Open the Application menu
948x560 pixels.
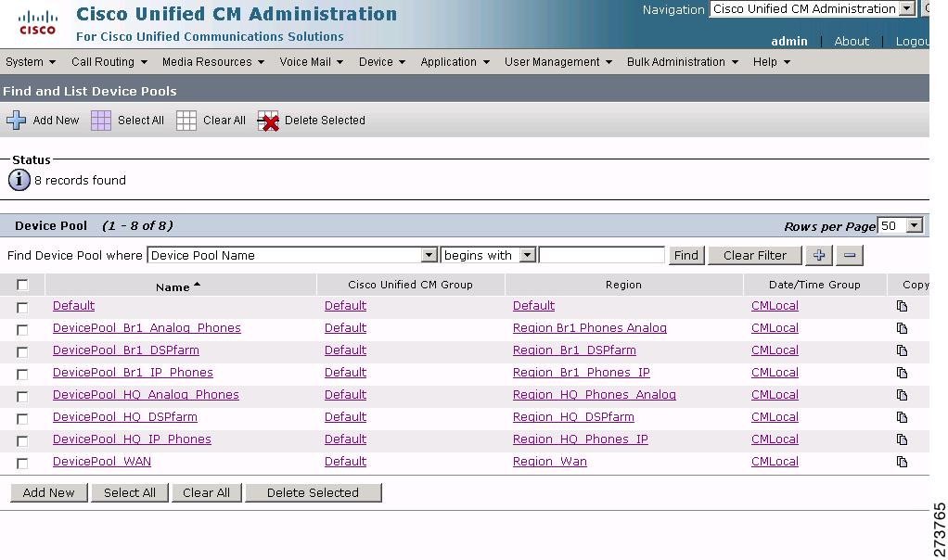point(455,62)
